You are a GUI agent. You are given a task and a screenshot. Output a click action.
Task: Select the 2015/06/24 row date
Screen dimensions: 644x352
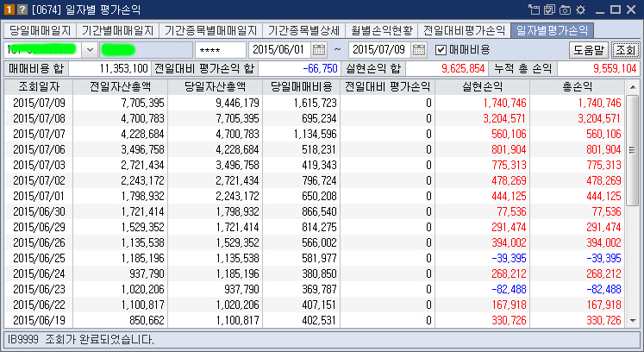point(39,273)
